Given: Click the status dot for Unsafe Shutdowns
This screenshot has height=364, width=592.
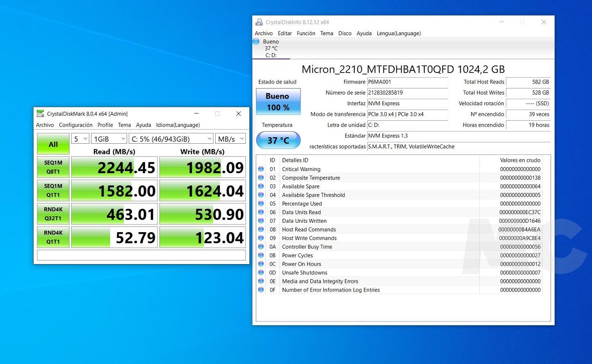Looking at the screenshot, I should coord(261,273).
